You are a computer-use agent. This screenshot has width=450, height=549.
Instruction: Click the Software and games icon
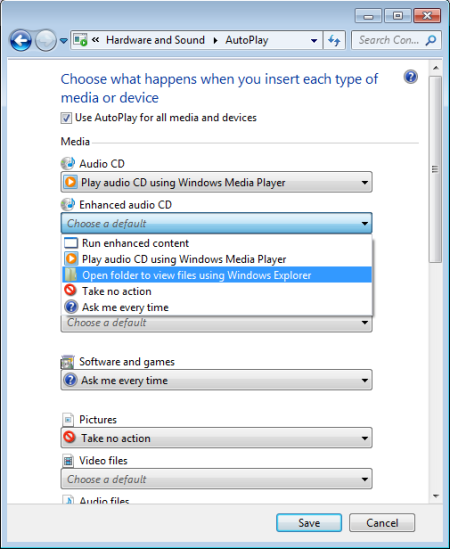click(67, 362)
